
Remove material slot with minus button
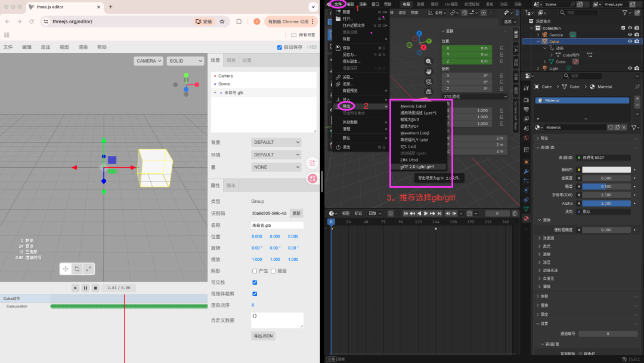click(637, 105)
